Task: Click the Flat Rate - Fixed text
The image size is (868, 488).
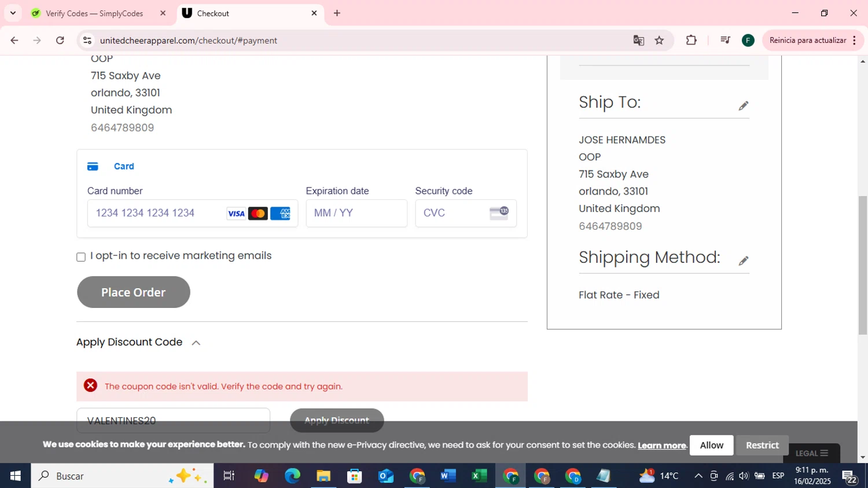Action: click(619, 295)
